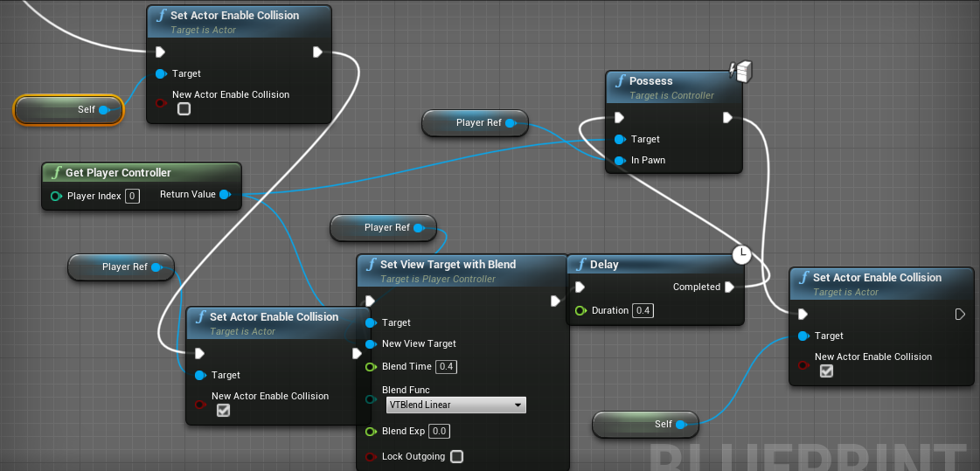Image resolution: width=980 pixels, height=471 pixels.
Task: Click Set View Target with Blend output exec pin
Action: pyautogui.click(x=555, y=301)
